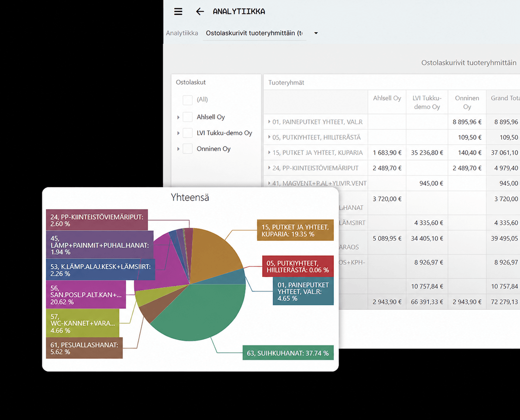Tick the LVI Tukku-demo Oy checkbox
Screen dimensions: 520x420
click(188, 133)
